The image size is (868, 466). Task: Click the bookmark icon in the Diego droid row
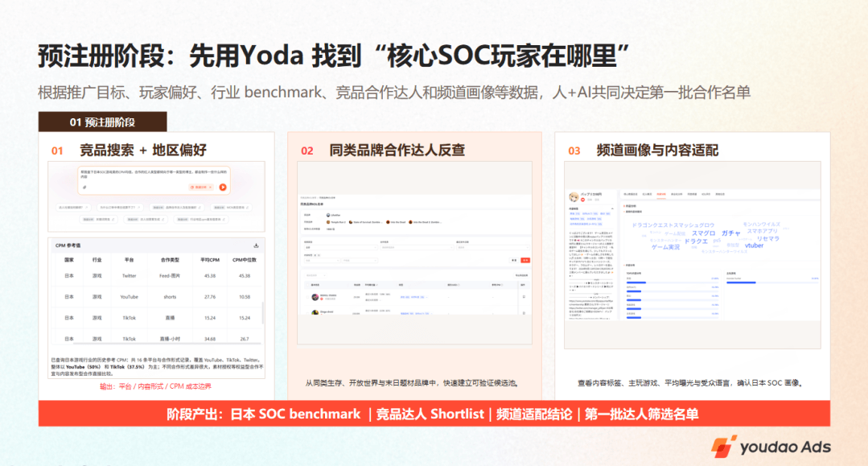(x=524, y=313)
